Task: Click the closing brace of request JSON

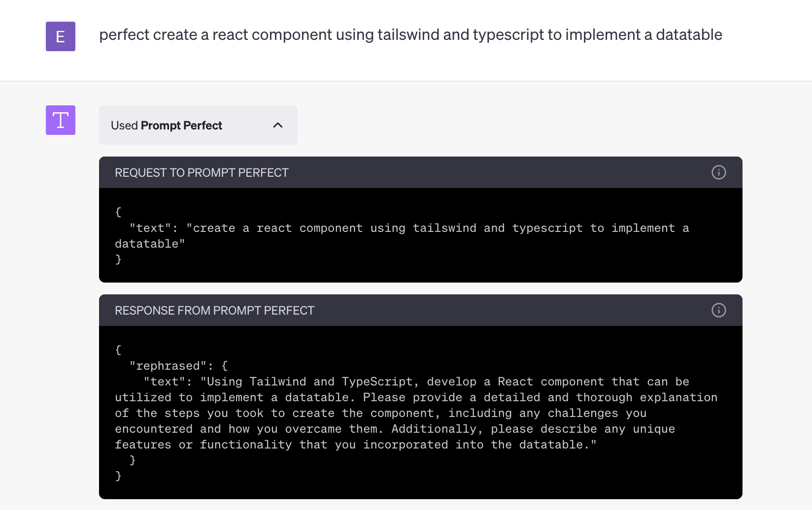Action: click(x=118, y=259)
